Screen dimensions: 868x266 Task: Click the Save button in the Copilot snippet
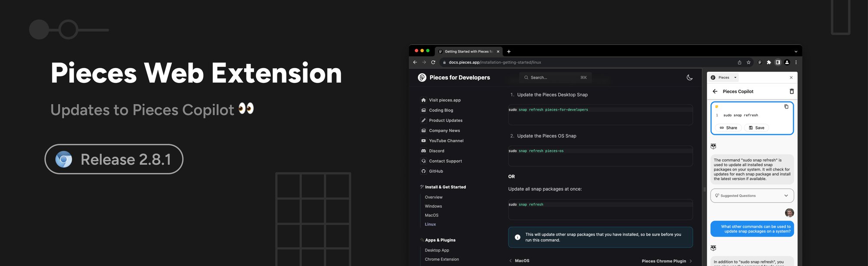tap(756, 128)
